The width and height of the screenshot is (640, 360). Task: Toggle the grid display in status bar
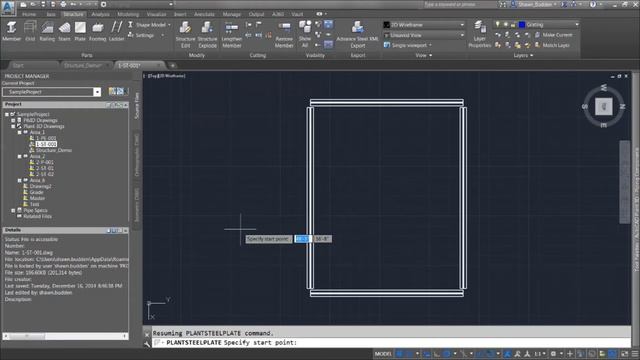point(400,354)
